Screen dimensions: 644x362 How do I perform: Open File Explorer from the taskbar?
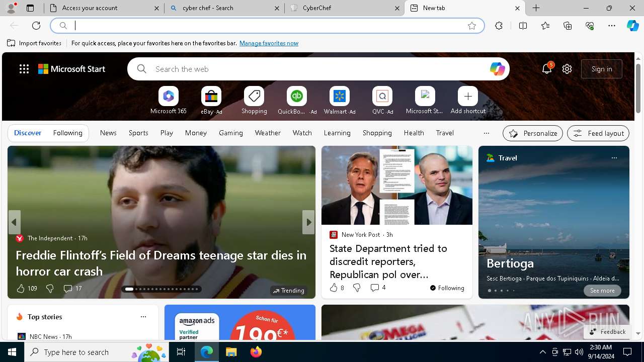coord(231,352)
